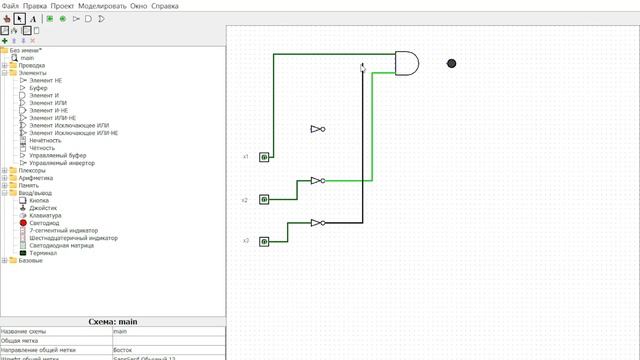The image size is (640, 360).
Task: Expand the Память folder
Action: pyautogui.click(x=4, y=186)
